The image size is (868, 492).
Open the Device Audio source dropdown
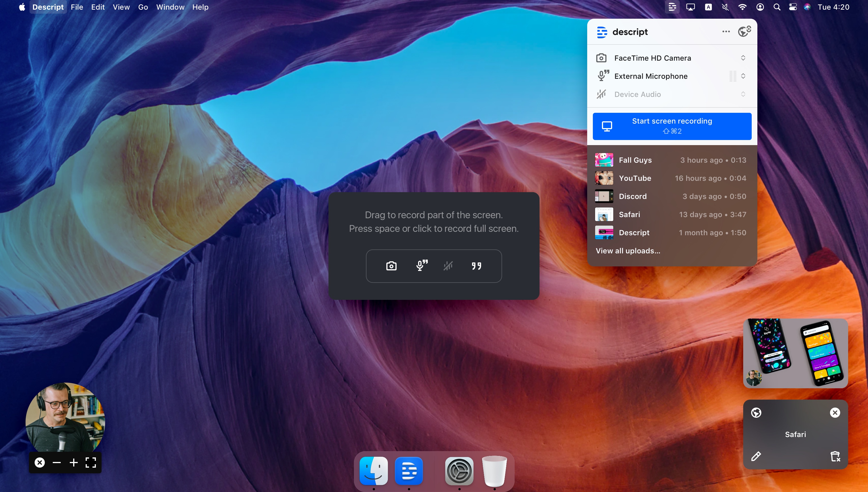click(743, 94)
